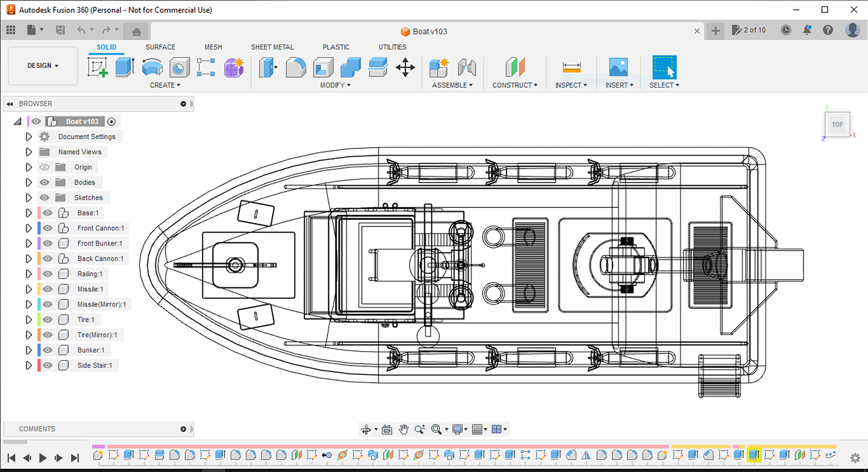The image size is (868, 472).
Task: Select Missile(Mirror):1 in the browser
Action: [101, 305]
